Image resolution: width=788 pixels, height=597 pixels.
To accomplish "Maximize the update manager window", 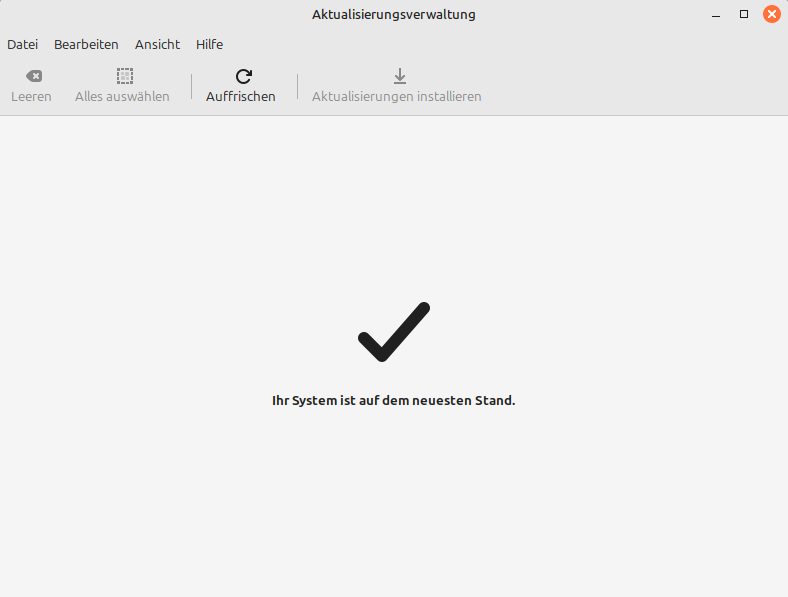I will coord(744,15).
